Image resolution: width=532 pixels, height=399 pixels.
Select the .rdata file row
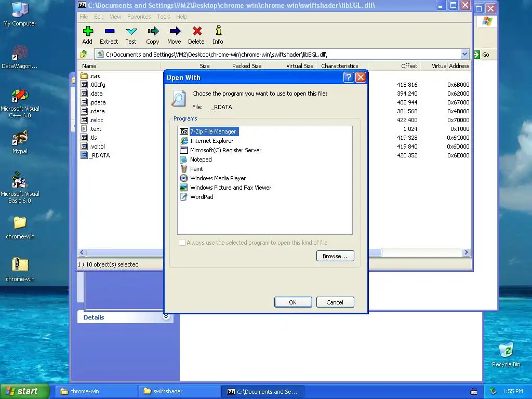point(92,111)
